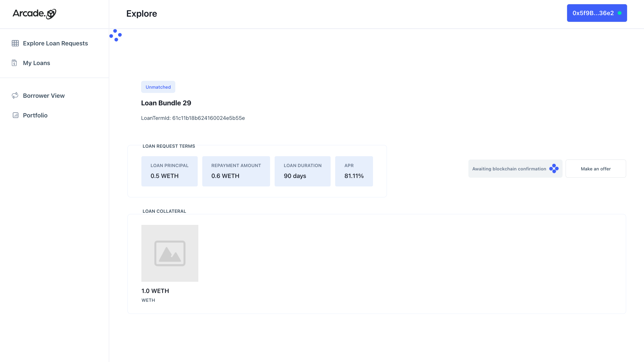Click wallet address 0x5f9B...36e2 button
The image size is (644, 362).
(x=593, y=13)
